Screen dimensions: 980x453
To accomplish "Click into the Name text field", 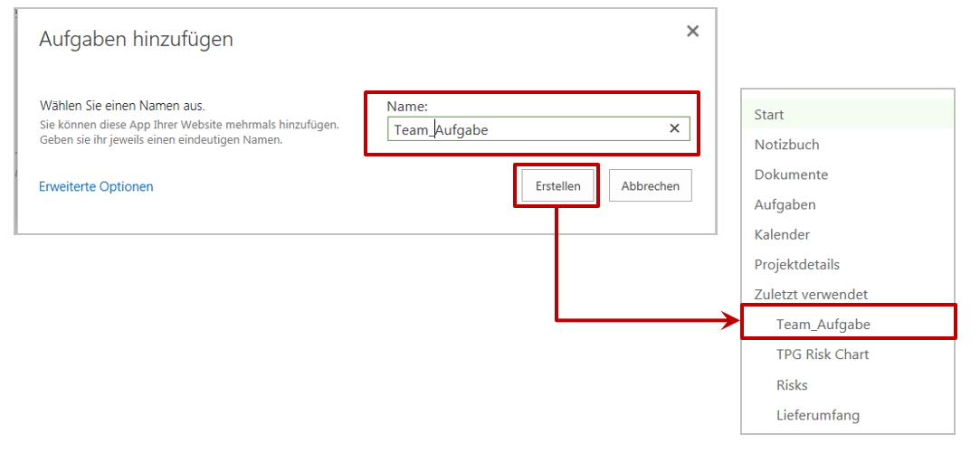I will [525, 129].
